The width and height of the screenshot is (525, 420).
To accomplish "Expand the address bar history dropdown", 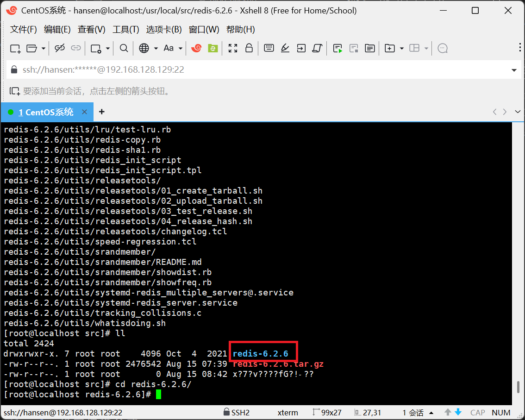I will click(x=514, y=70).
